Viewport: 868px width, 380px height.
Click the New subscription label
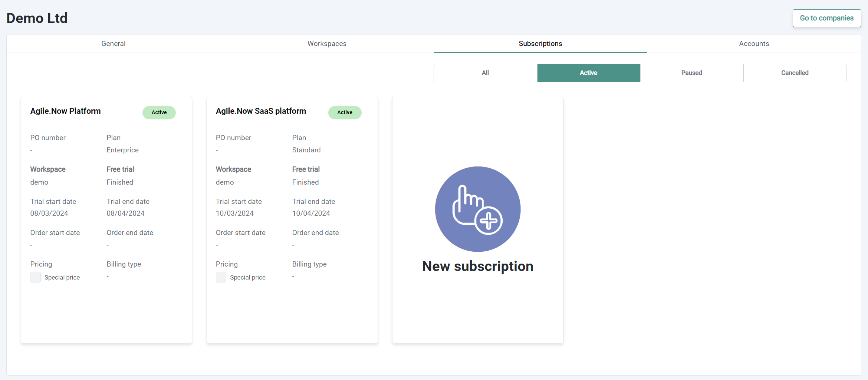click(478, 266)
